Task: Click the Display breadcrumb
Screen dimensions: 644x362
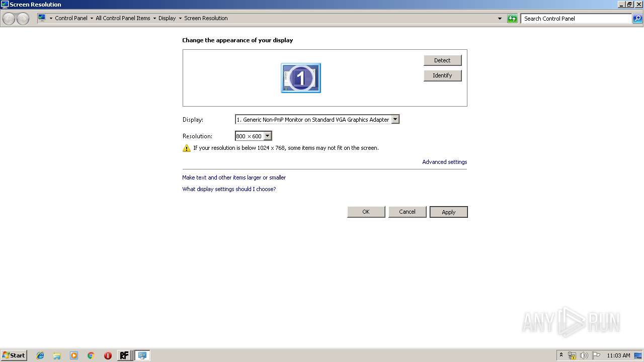Action: (x=167, y=18)
